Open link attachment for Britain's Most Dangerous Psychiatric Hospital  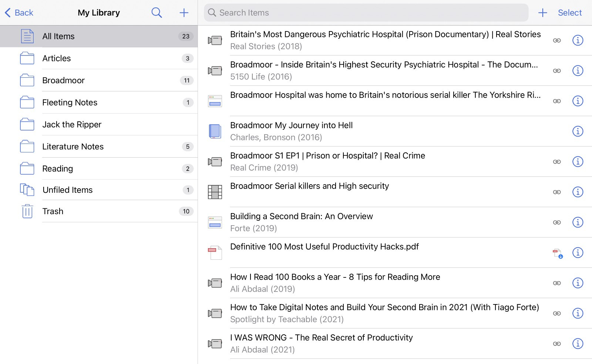click(x=557, y=40)
